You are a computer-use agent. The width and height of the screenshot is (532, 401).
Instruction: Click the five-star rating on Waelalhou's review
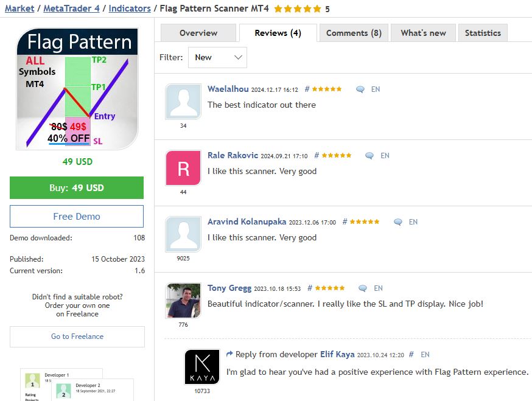coord(327,89)
